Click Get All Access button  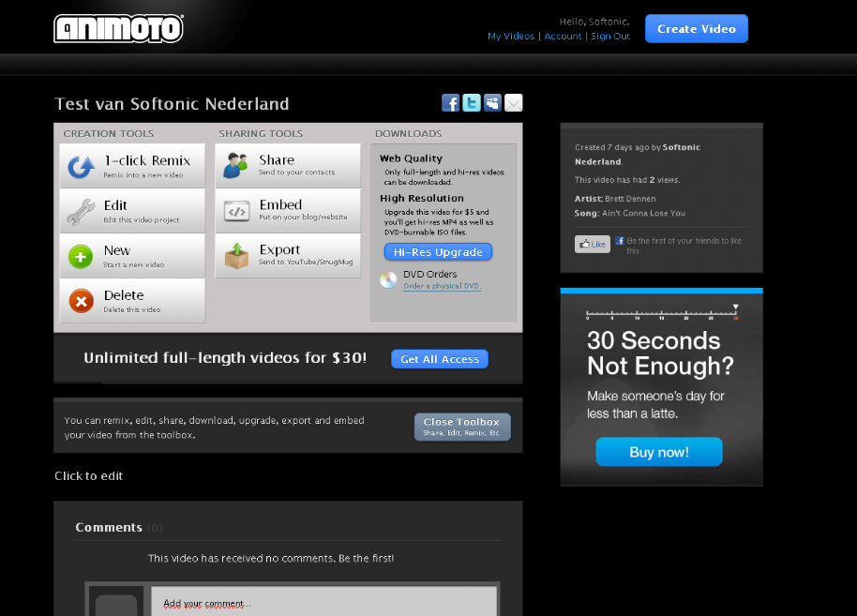[x=440, y=359]
